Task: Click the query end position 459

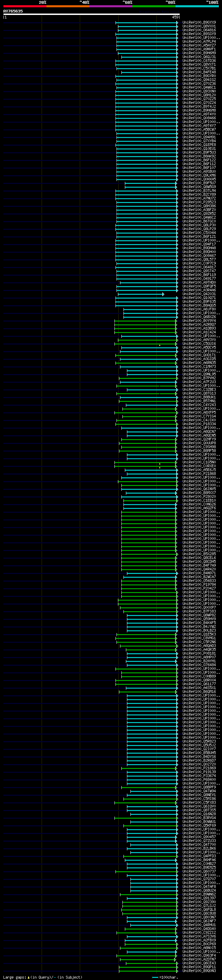Action: click(175, 17)
